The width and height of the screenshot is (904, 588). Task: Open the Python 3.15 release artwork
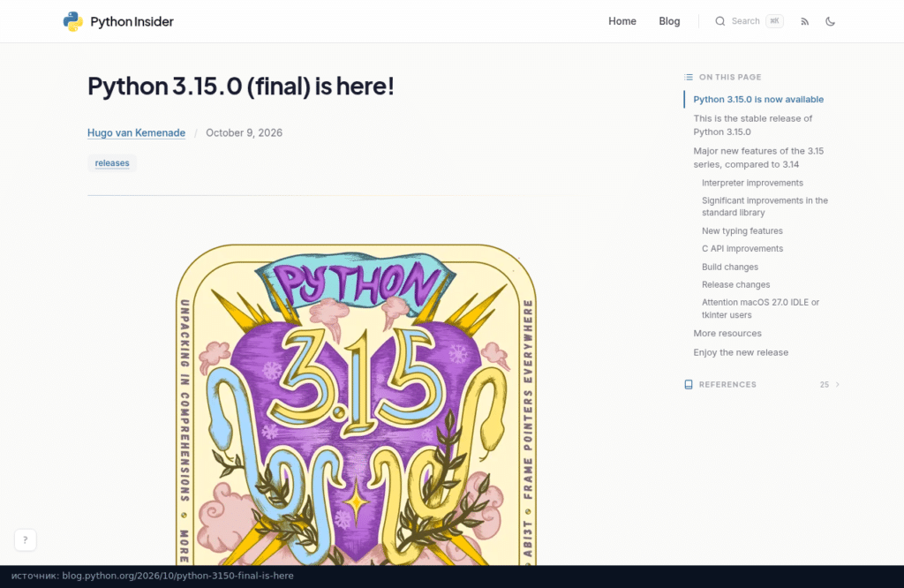click(356, 404)
